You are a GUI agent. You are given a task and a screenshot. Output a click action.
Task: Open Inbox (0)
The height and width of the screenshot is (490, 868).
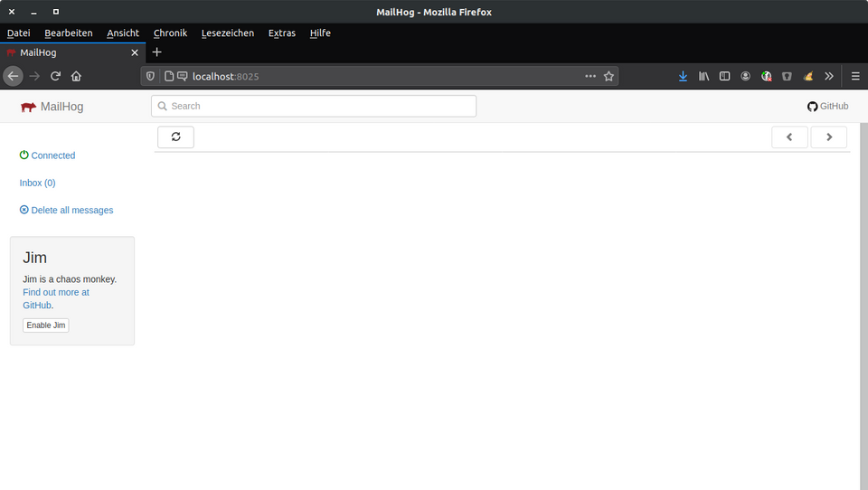[x=38, y=183]
